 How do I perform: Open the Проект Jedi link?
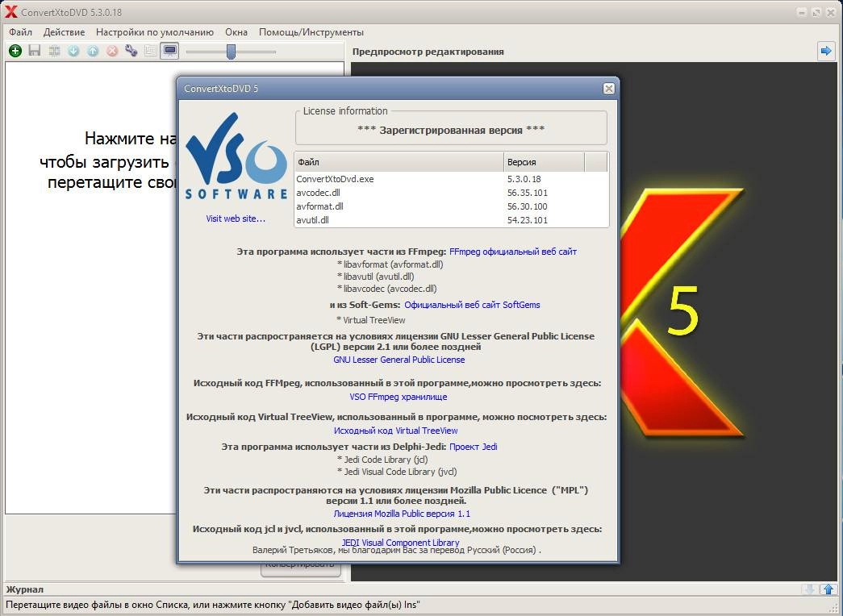(473, 447)
